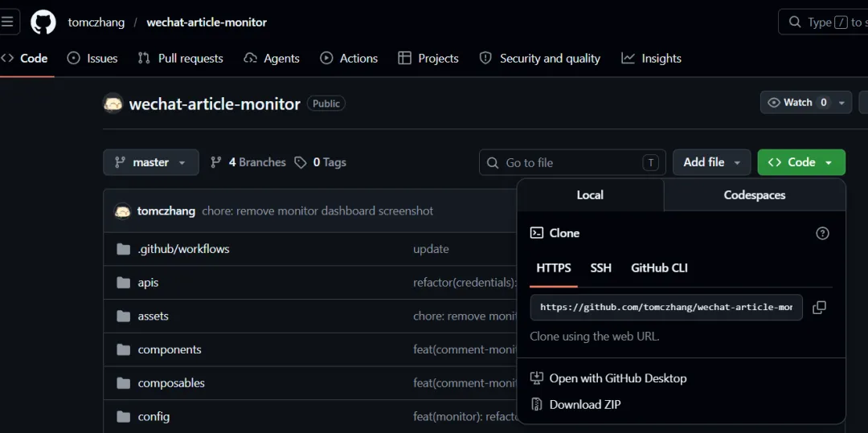Open with GitHub Desktop
The width and height of the screenshot is (868, 433).
click(617, 378)
